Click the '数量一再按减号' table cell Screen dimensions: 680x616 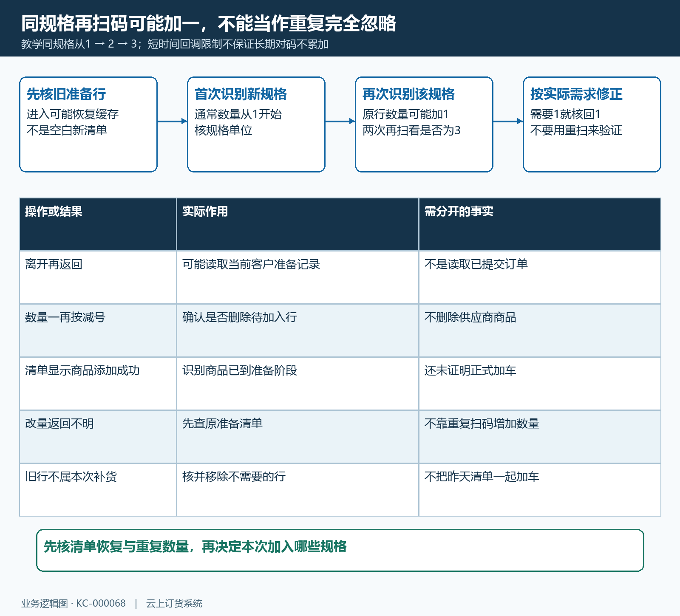98,331
